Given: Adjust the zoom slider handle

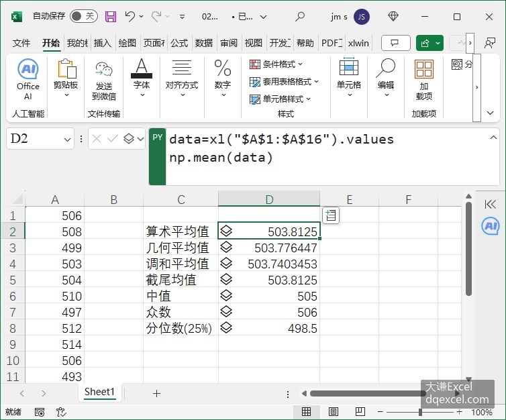Looking at the screenshot, I should click(x=420, y=411).
